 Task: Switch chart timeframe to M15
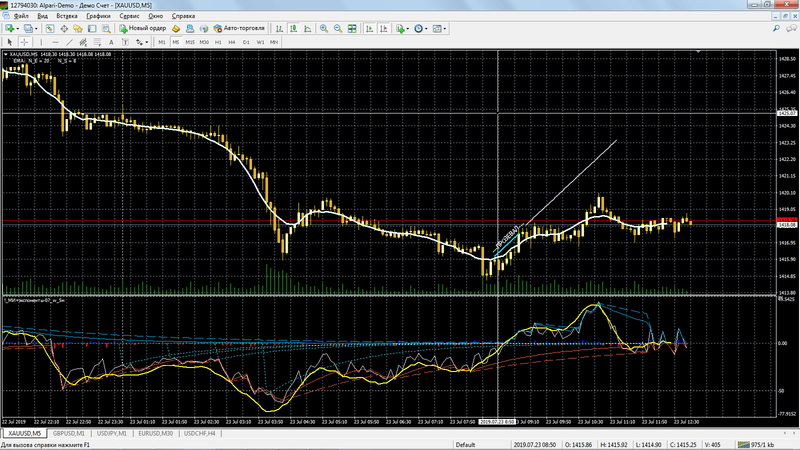pyautogui.click(x=190, y=42)
